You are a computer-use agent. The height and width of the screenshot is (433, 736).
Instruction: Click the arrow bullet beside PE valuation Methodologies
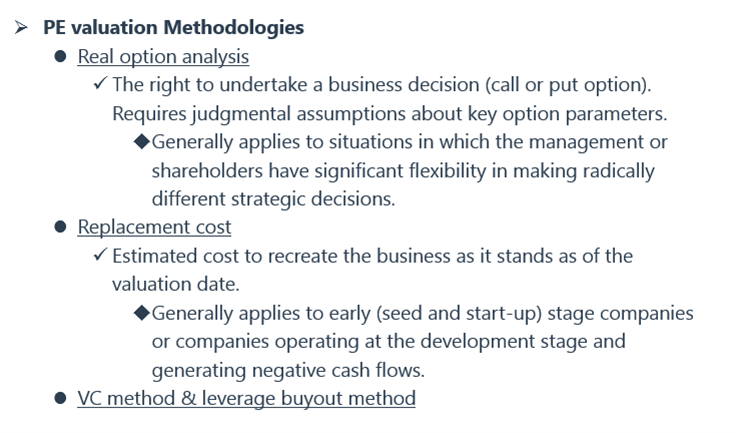click(20, 28)
